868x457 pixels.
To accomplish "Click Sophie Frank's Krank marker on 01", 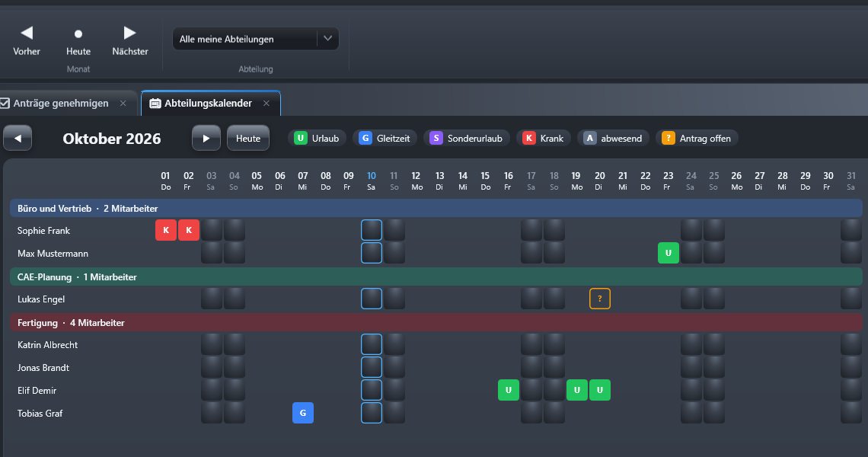I will click(x=166, y=230).
